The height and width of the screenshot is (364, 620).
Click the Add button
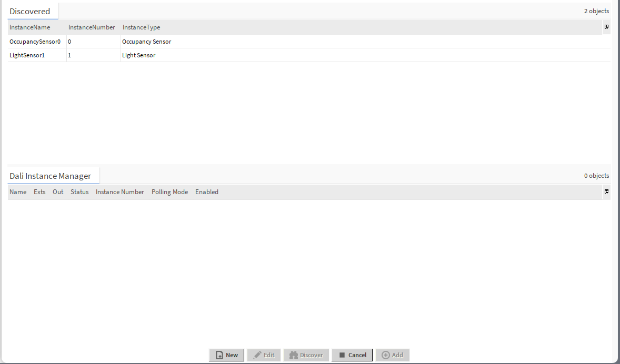click(x=392, y=355)
